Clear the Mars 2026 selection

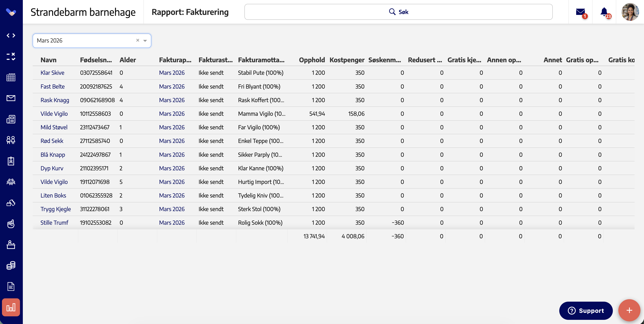coord(137,40)
